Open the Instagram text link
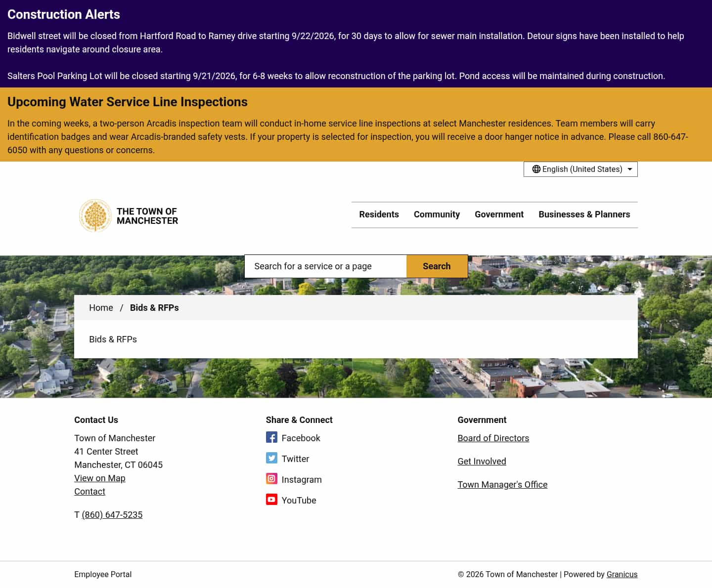712x588 pixels. coord(302,479)
